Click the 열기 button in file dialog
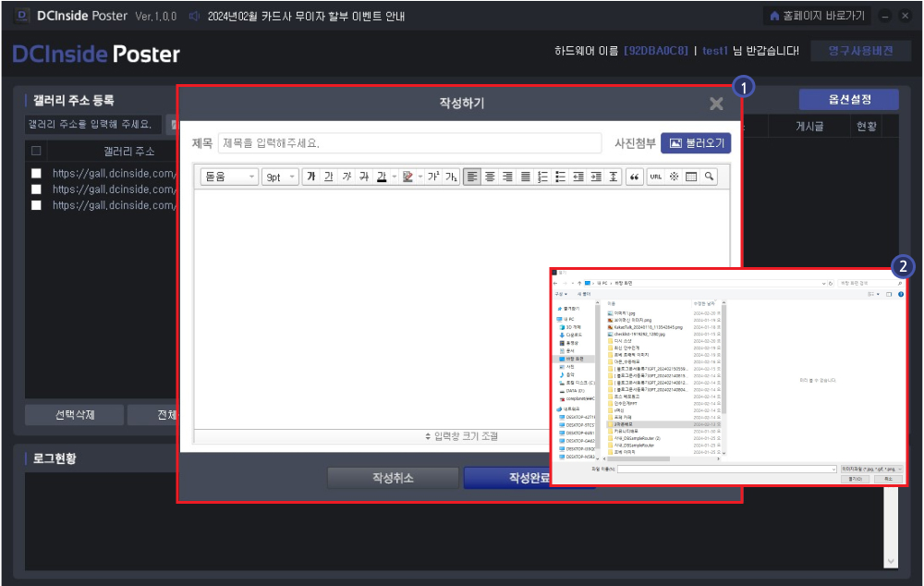The image size is (924, 586). 855,479
